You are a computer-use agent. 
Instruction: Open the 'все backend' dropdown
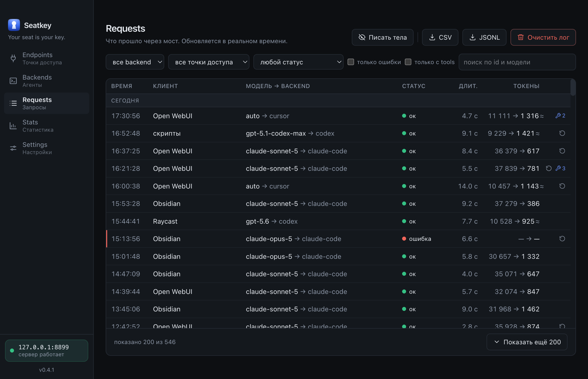135,62
